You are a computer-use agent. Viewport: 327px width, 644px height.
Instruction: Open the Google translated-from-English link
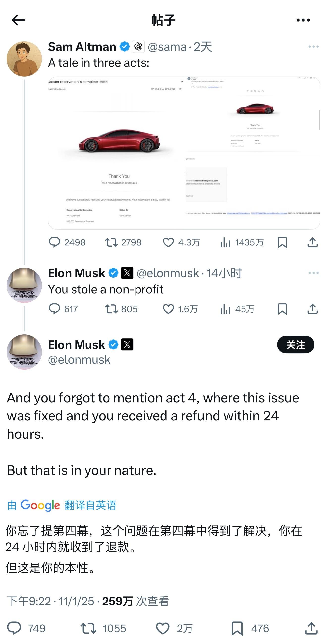pyautogui.click(x=62, y=505)
